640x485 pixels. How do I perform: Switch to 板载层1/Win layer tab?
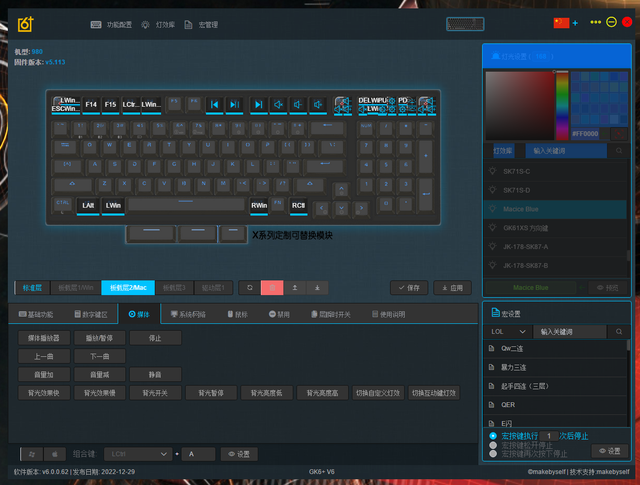click(76, 288)
